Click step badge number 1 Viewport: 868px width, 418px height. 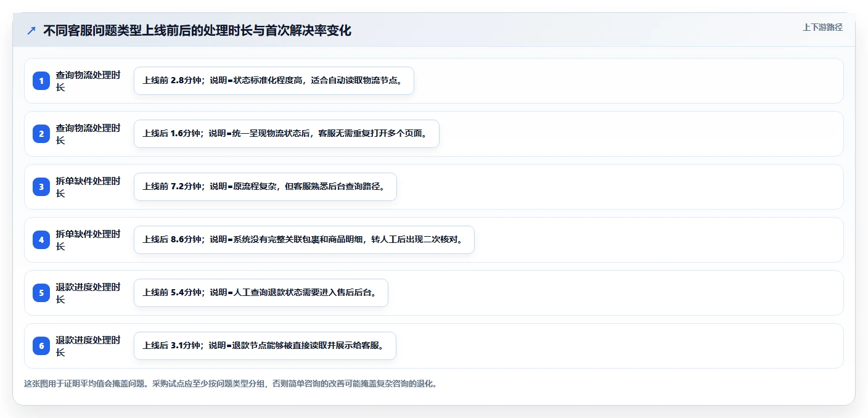(41, 81)
